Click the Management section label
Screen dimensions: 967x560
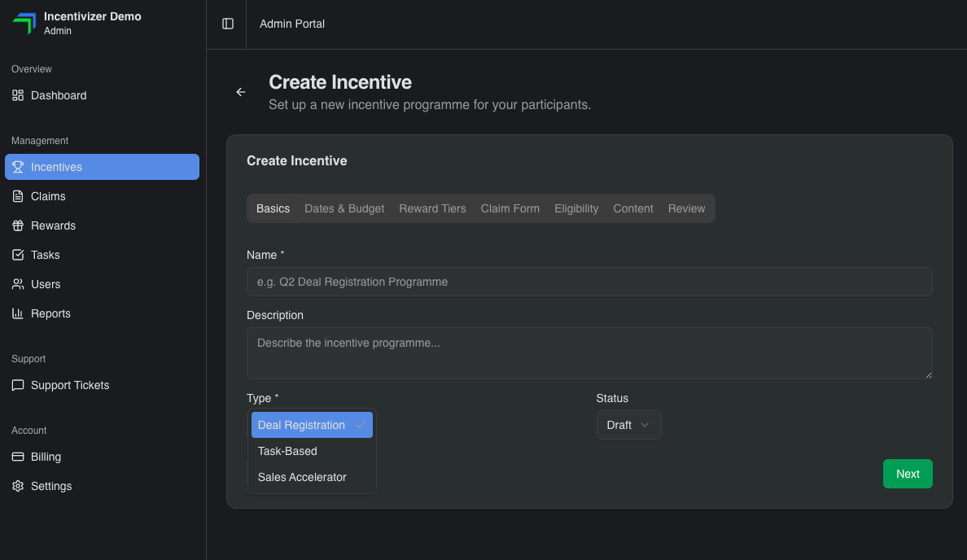pyautogui.click(x=39, y=141)
